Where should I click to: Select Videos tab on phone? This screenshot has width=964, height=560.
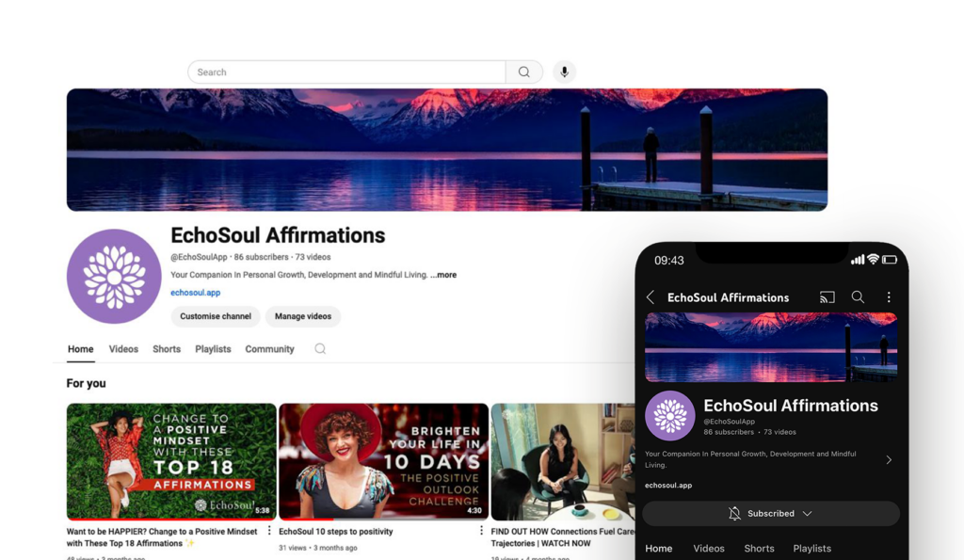click(709, 549)
